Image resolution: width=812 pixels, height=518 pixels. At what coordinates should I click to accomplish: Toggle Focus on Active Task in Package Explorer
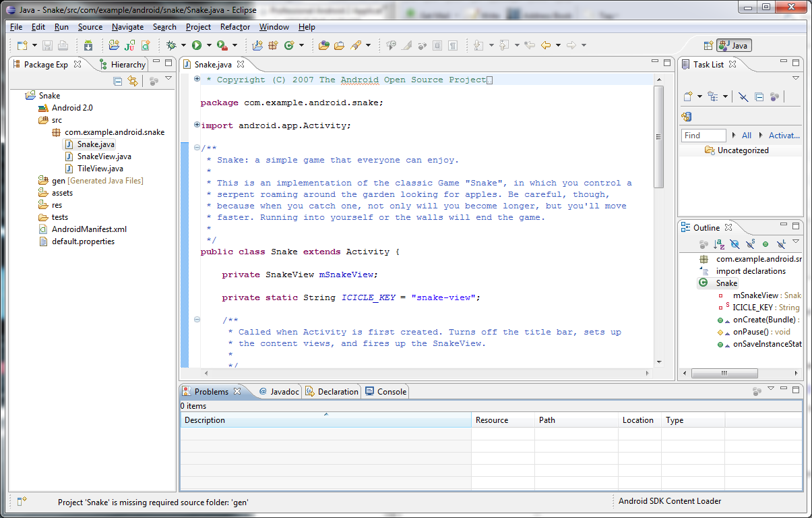pos(154,81)
